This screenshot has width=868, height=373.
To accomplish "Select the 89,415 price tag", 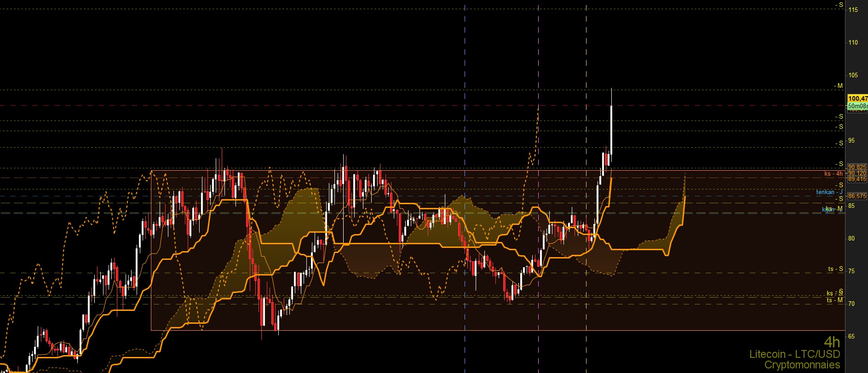I will coord(857,179).
